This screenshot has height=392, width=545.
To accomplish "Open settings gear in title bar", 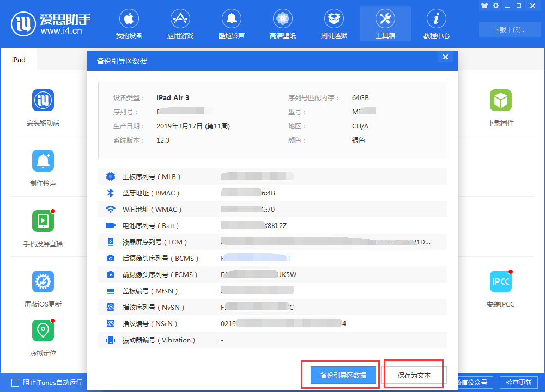I will coord(496,5).
